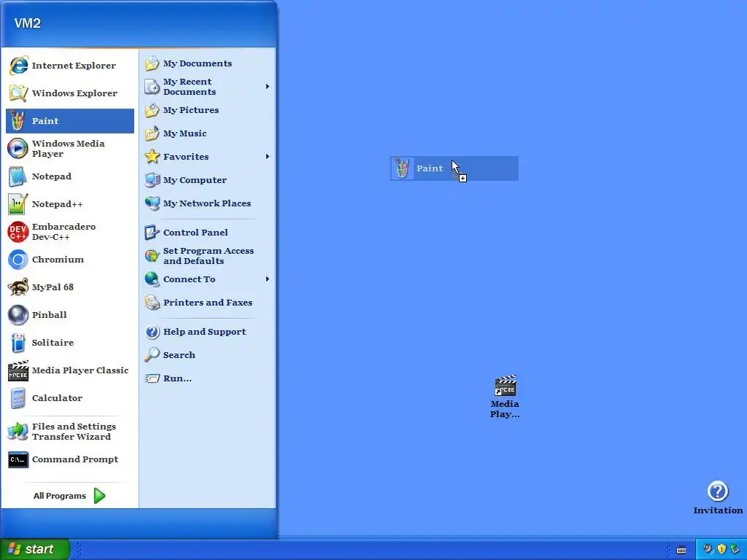The height and width of the screenshot is (560, 747).
Task: Select the Favorites menu entry
Action: click(207, 157)
